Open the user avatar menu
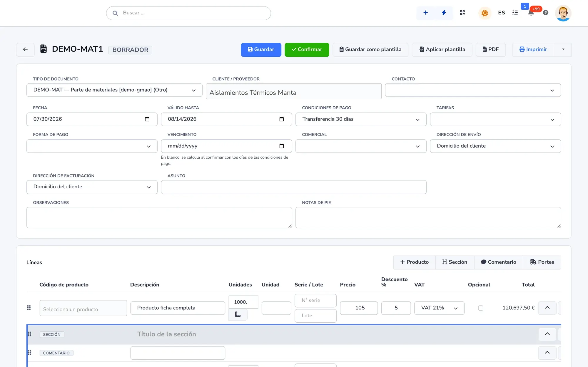The image size is (588, 367). coord(563,13)
